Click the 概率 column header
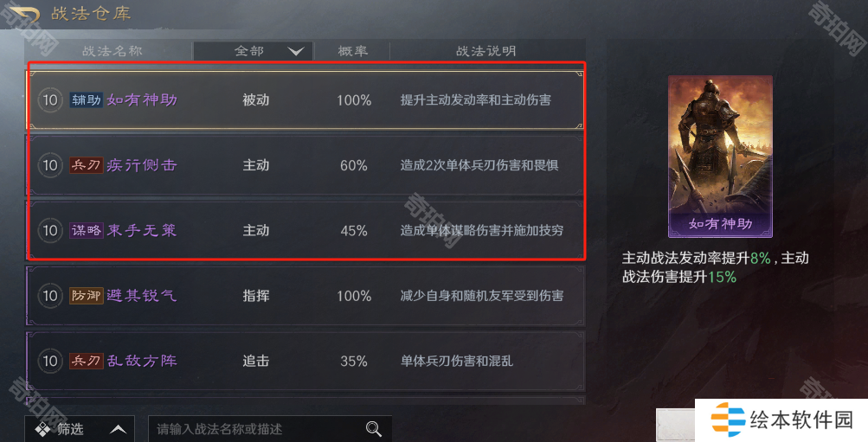The height and width of the screenshot is (442, 868). [352, 51]
